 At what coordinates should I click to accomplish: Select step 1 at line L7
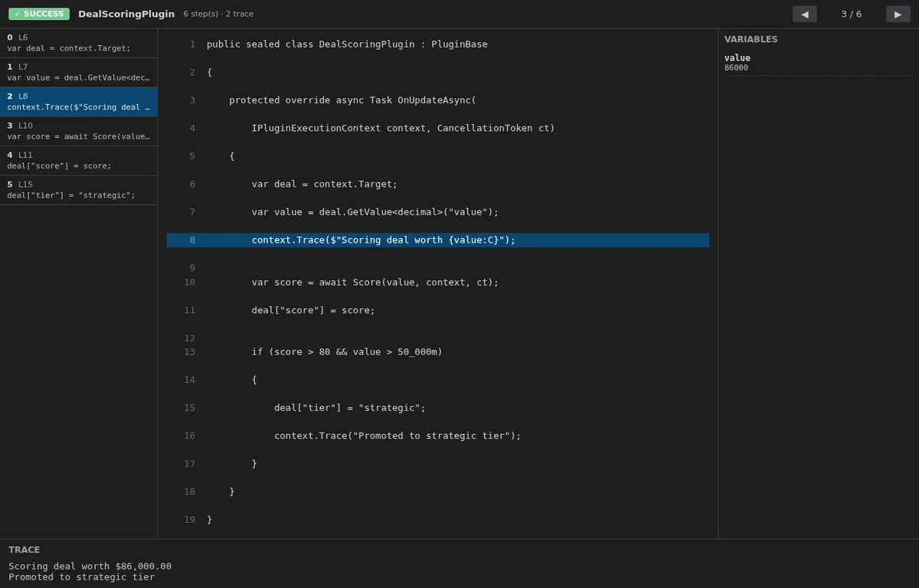coord(79,73)
